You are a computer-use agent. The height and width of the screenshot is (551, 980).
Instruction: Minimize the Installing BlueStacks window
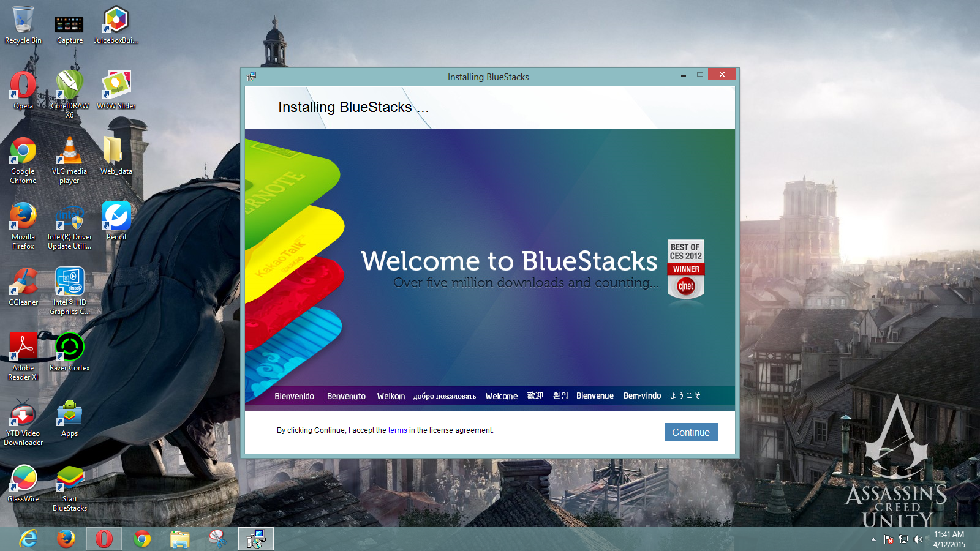click(x=683, y=75)
